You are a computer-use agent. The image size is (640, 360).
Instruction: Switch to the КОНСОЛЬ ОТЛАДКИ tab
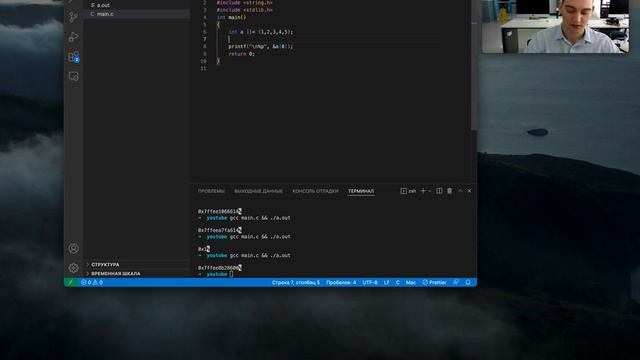click(315, 191)
